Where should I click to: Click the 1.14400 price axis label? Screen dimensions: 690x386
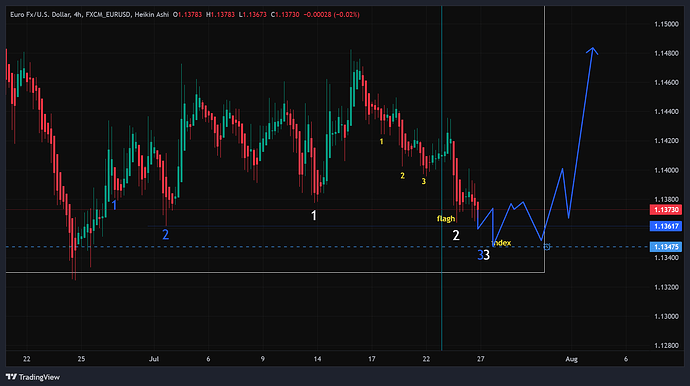coord(666,112)
